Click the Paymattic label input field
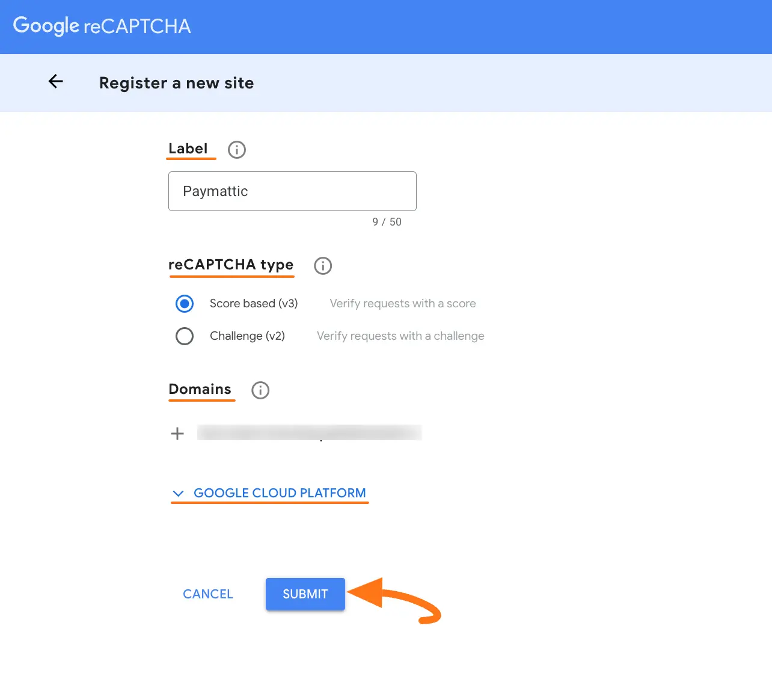Viewport: 772px width, 700px height. click(x=292, y=191)
